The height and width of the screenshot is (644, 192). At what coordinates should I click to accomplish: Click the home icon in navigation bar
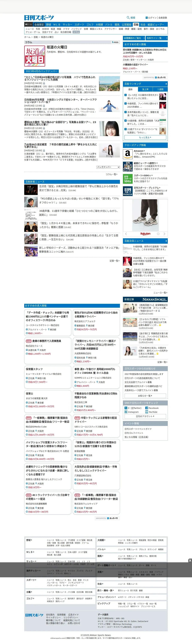(x=26, y=24)
